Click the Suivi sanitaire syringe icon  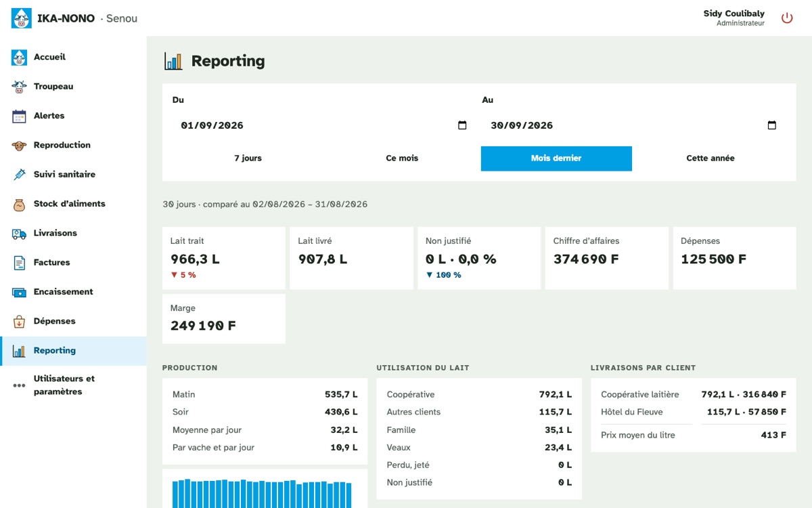(x=20, y=175)
